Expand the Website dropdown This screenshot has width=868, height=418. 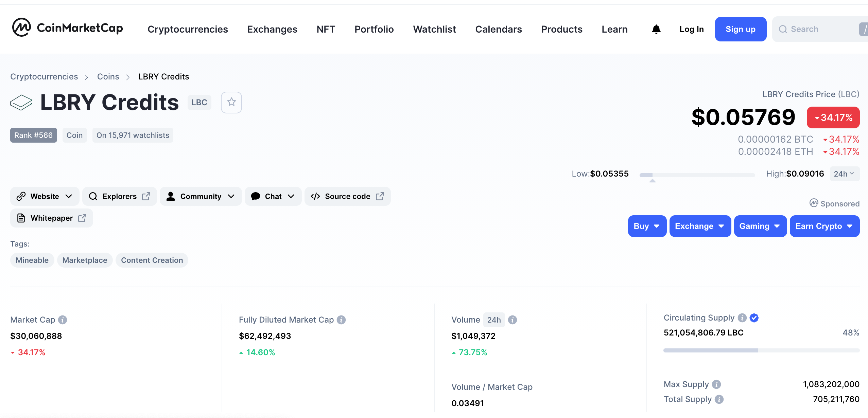45,196
